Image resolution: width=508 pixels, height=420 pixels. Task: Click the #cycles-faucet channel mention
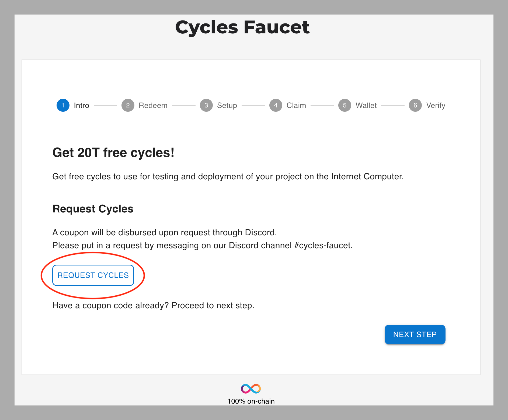[323, 246]
